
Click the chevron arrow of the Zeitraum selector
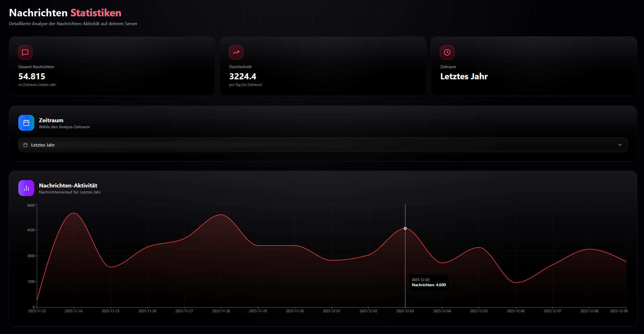point(620,145)
